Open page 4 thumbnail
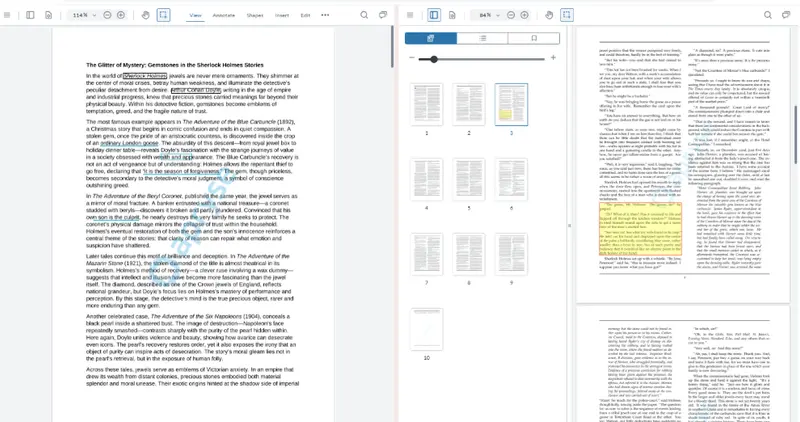800x422 pixels. pyautogui.click(x=427, y=179)
